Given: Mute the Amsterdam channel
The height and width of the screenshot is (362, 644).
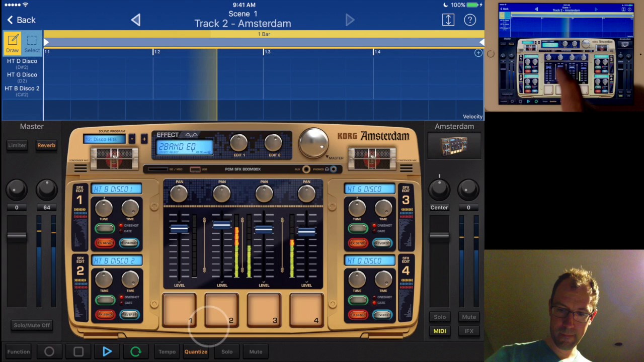Looking at the screenshot, I should point(469,317).
